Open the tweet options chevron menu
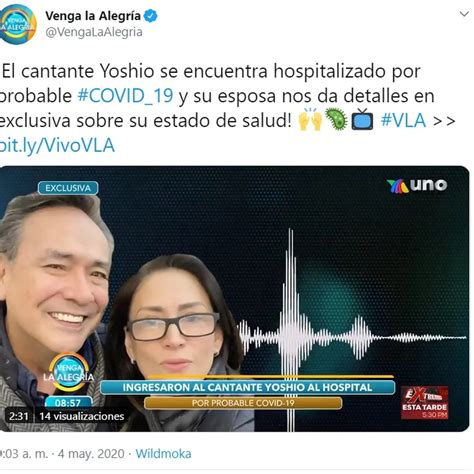Image resolution: width=474 pixels, height=474 pixels. [x=464, y=14]
